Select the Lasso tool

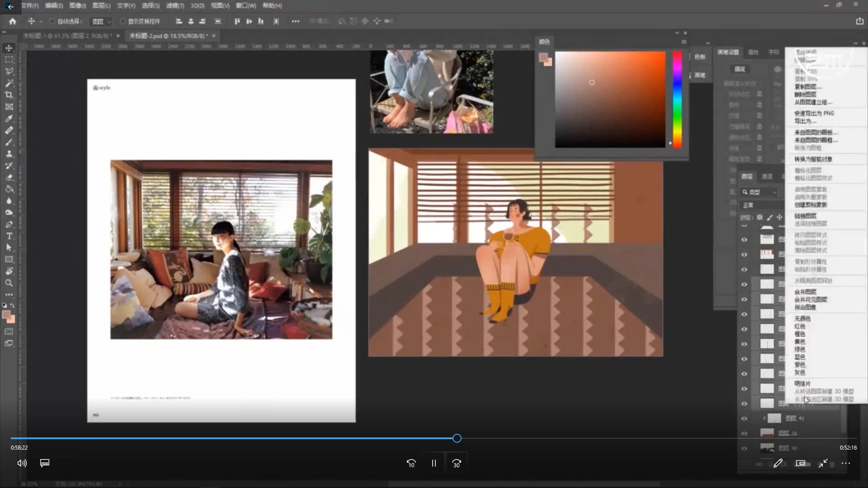(x=9, y=71)
